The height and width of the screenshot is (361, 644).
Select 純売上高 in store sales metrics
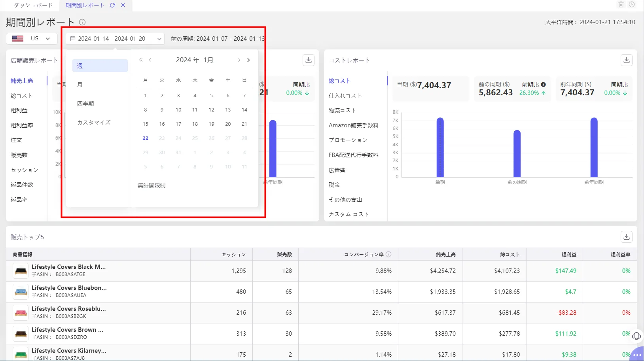tap(22, 81)
